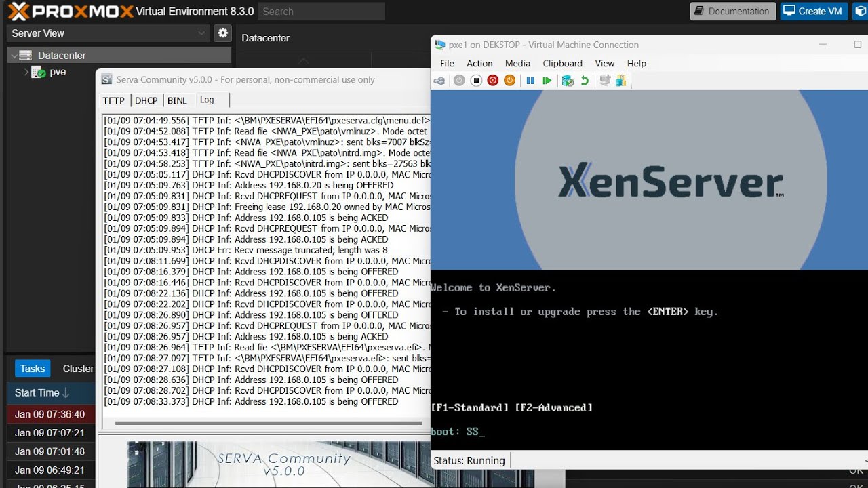Maximize the pxe1 VM Connection window
This screenshot has width=868, height=488.
point(857,45)
